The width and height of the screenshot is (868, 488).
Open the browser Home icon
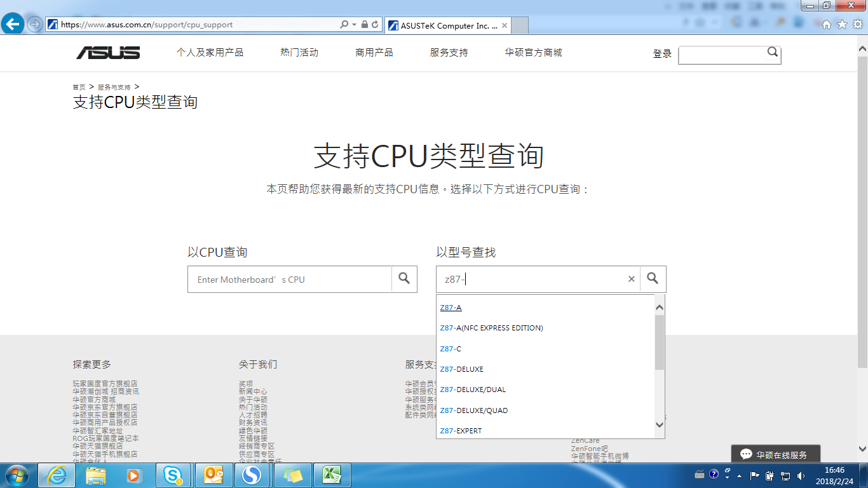coord(827,25)
